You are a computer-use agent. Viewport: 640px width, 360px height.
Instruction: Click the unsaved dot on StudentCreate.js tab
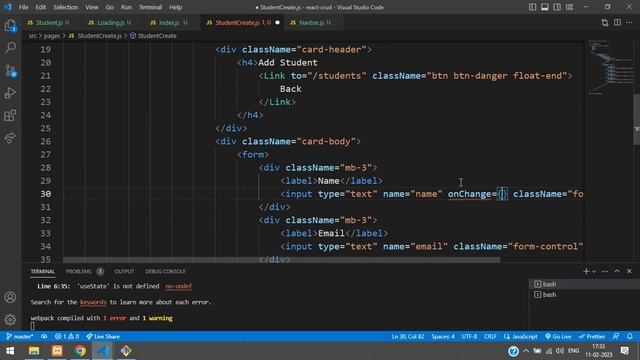[x=278, y=22]
